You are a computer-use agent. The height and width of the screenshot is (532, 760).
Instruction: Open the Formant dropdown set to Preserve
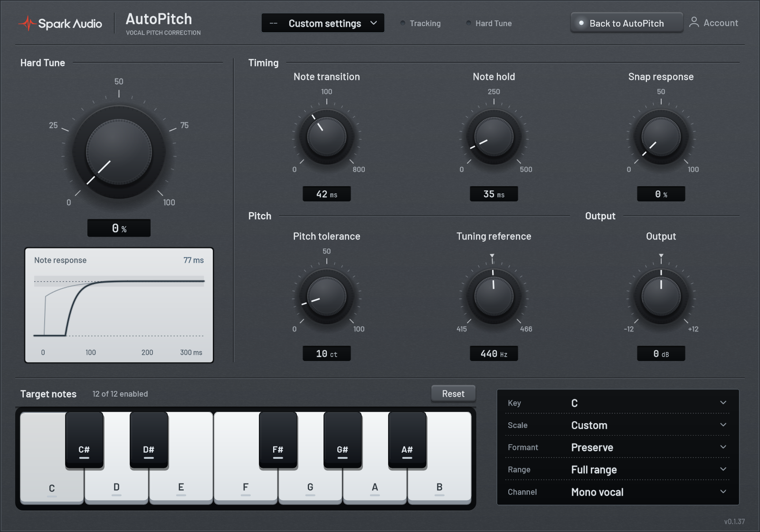pyautogui.click(x=617, y=447)
